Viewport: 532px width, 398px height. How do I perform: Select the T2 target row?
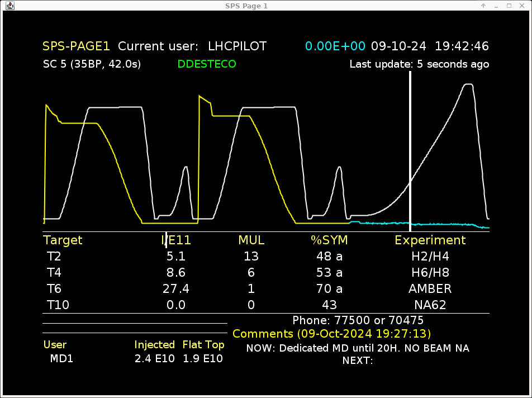point(54,257)
